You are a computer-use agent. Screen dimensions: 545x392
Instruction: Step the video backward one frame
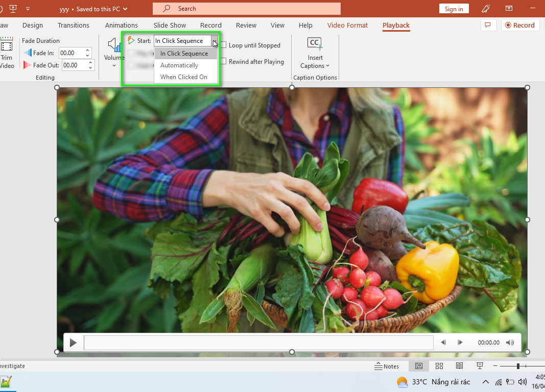[x=443, y=342]
